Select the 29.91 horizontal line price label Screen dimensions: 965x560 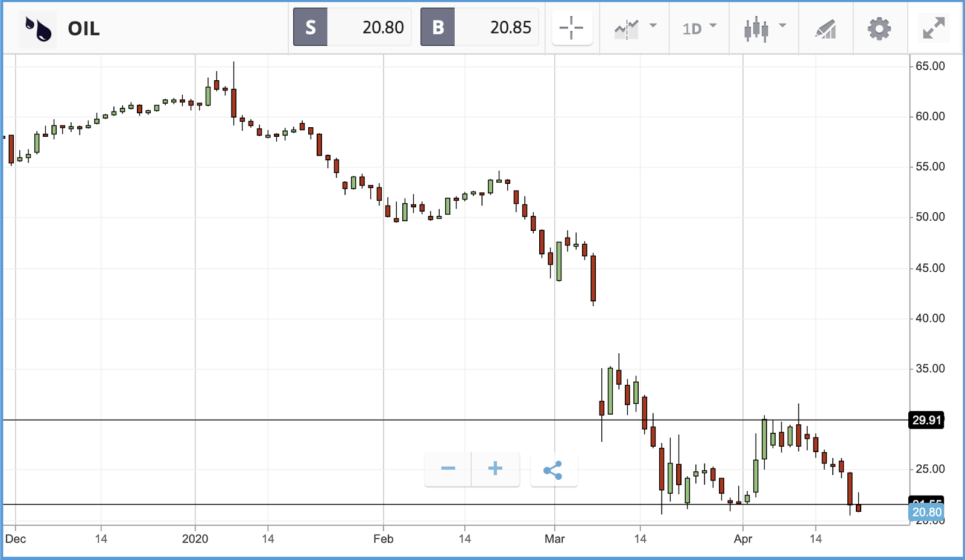[x=926, y=420]
